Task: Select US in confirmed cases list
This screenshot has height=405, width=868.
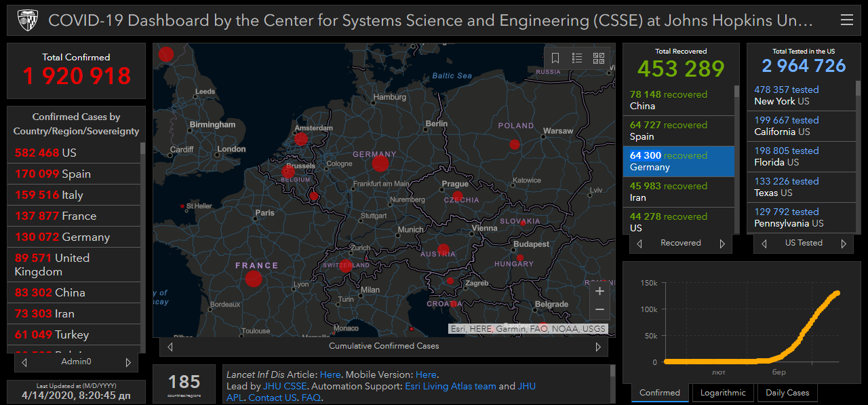Action: (x=73, y=153)
